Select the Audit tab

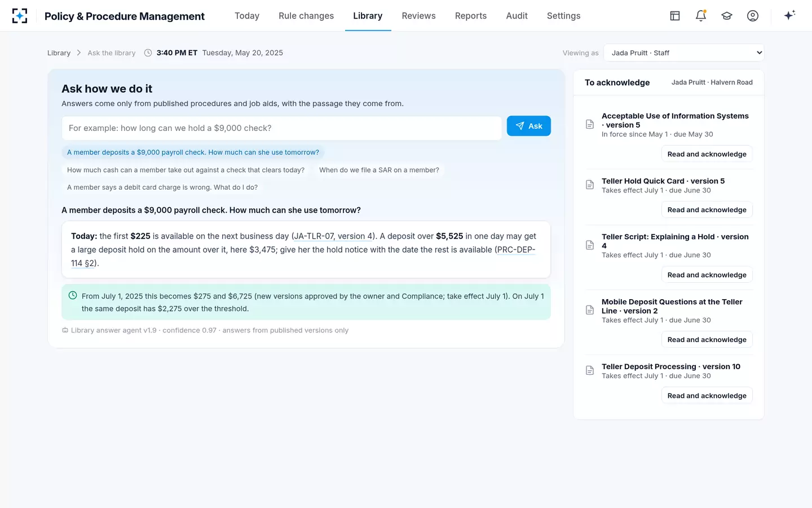(517, 16)
